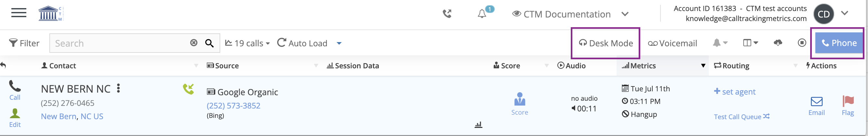The width and height of the screenshot is (868, 136).
Task: Click the cloud download export icon
Action: tap(778, 43)
